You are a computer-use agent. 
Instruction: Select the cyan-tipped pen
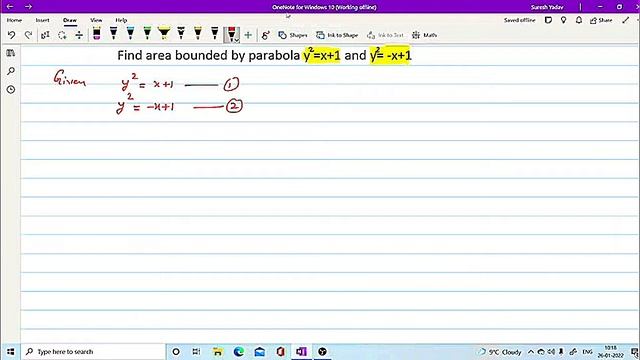click(x=131, y=33)
